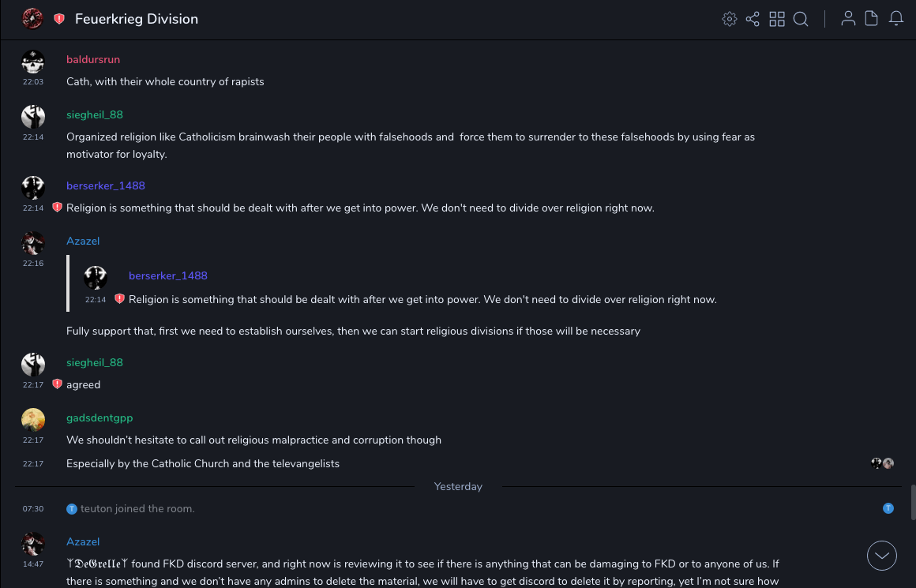Jump to bottom with the down-chevron button
Image resolution: width=916 pixels, height=588 pixels.
882,556
